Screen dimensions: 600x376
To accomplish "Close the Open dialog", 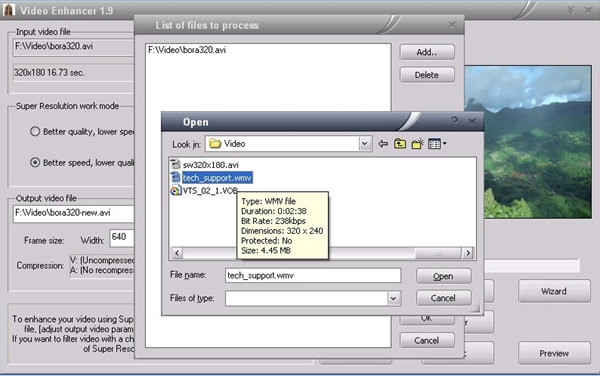I will pyautogui.click(x=472, y=122).
